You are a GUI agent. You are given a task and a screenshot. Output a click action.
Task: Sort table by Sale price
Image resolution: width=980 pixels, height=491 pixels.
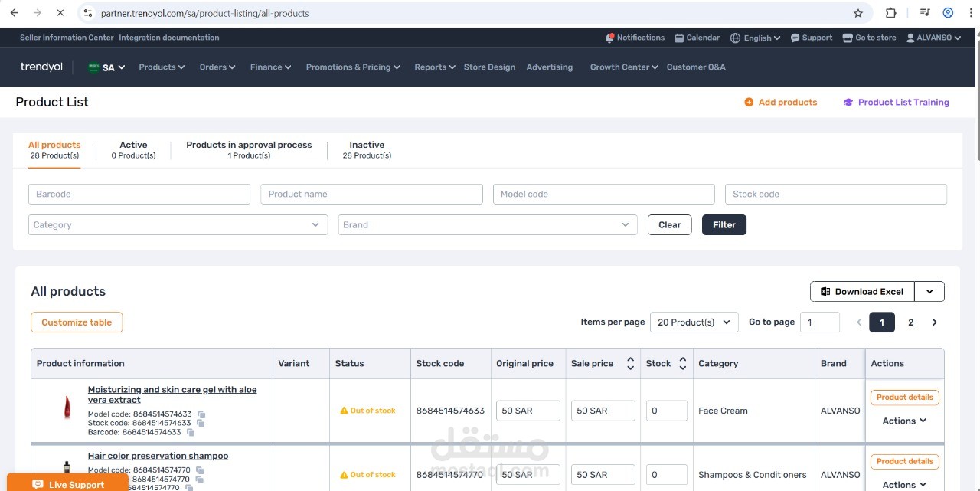630,363
